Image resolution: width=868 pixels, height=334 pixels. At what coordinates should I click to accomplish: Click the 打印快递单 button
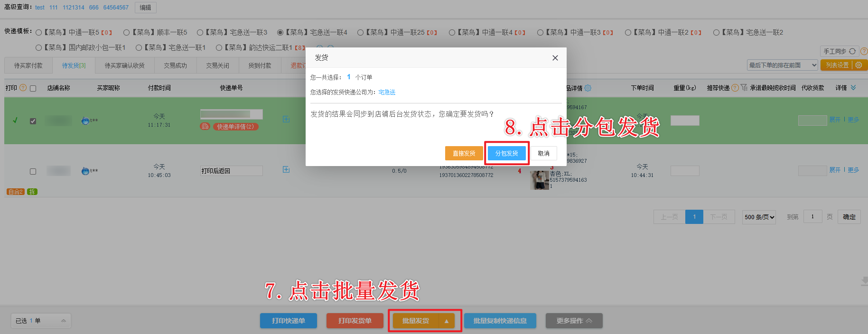point(289,321)
